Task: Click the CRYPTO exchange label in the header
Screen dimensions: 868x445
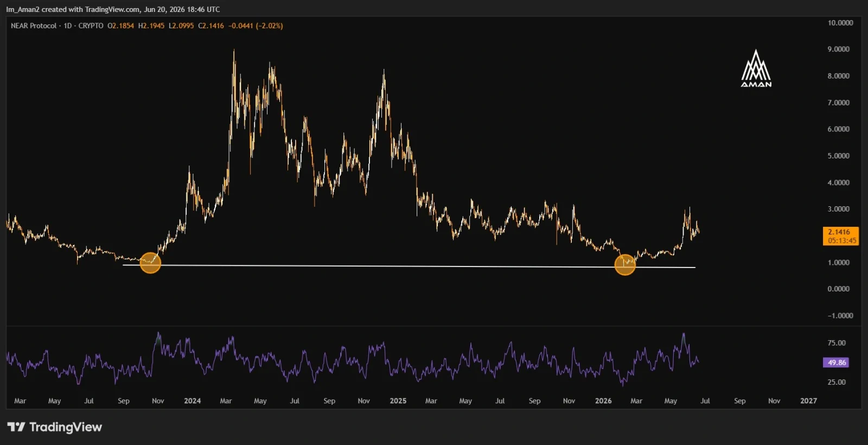Action: tap(91, 26)
